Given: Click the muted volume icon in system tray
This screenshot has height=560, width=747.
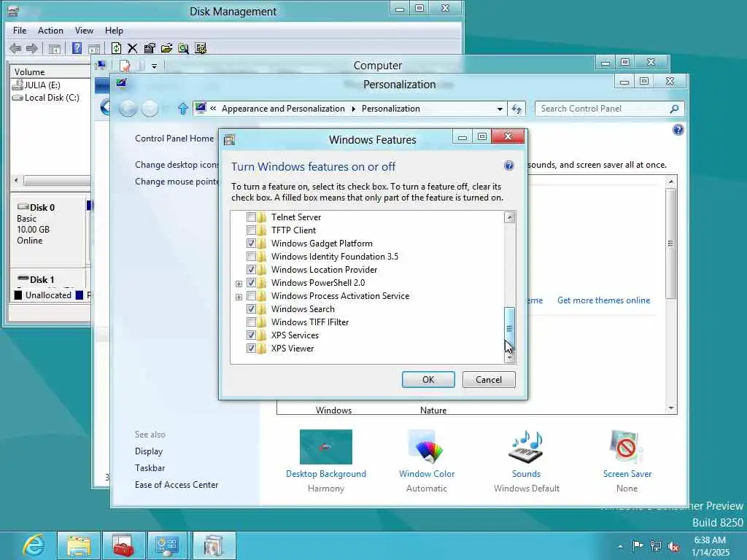Looking at the screenshot, I should (x=673, y=546).
